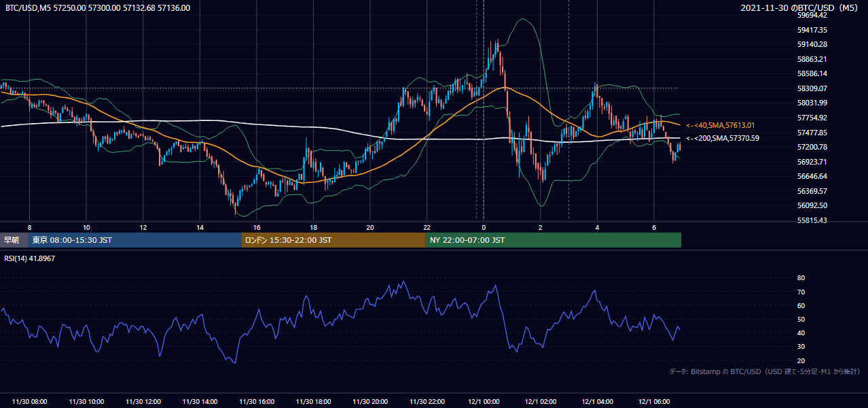
Task: Click RSI scale value 30
Action: [x=801, y=347]
